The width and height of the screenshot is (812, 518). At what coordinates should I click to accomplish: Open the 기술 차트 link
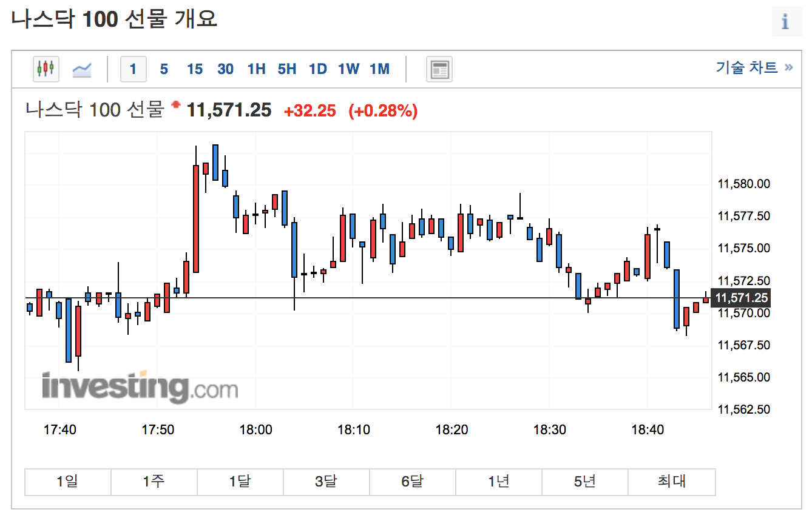[x=754, y=67]
